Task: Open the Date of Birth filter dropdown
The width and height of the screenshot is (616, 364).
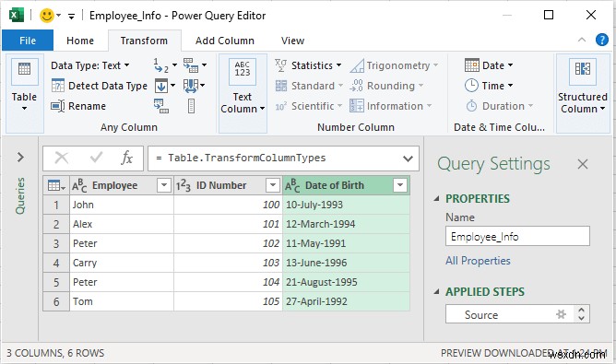Action: point(400,185)
